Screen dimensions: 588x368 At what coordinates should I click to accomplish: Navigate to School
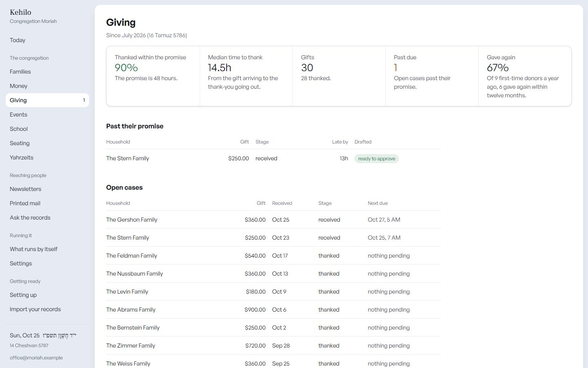coord(47,129)
